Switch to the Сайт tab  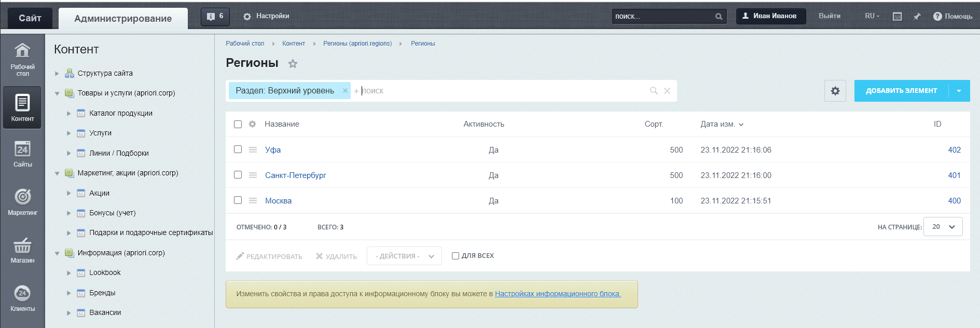(30, 18)
